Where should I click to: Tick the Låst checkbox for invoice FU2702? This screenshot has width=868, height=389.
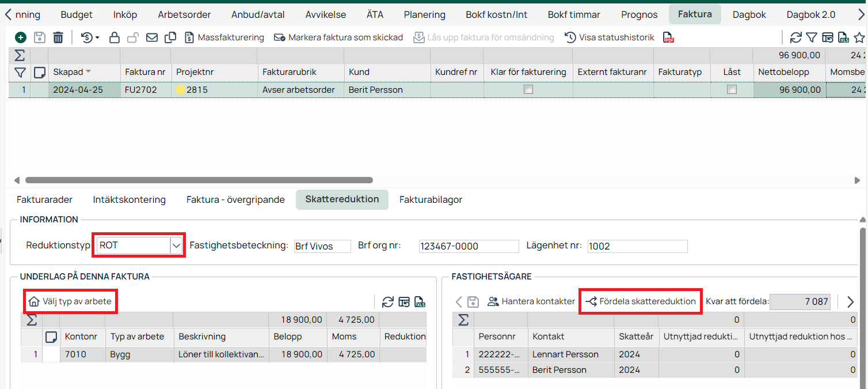click(732, 90)
